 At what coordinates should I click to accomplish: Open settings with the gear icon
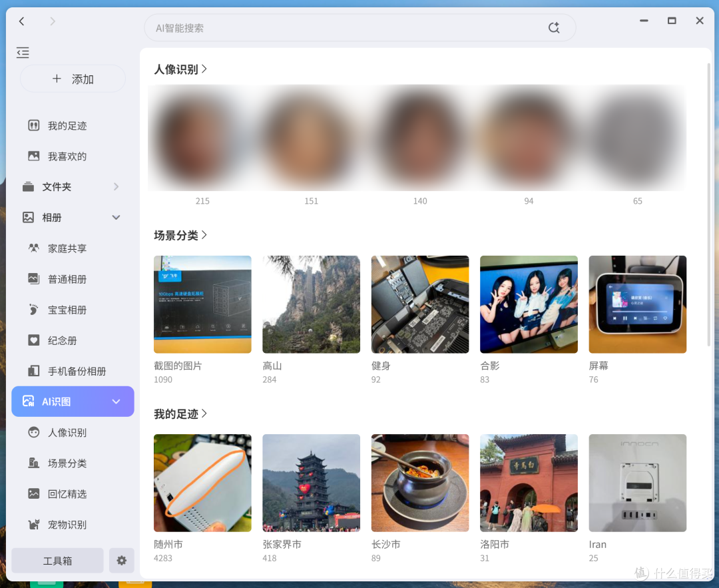122,561
